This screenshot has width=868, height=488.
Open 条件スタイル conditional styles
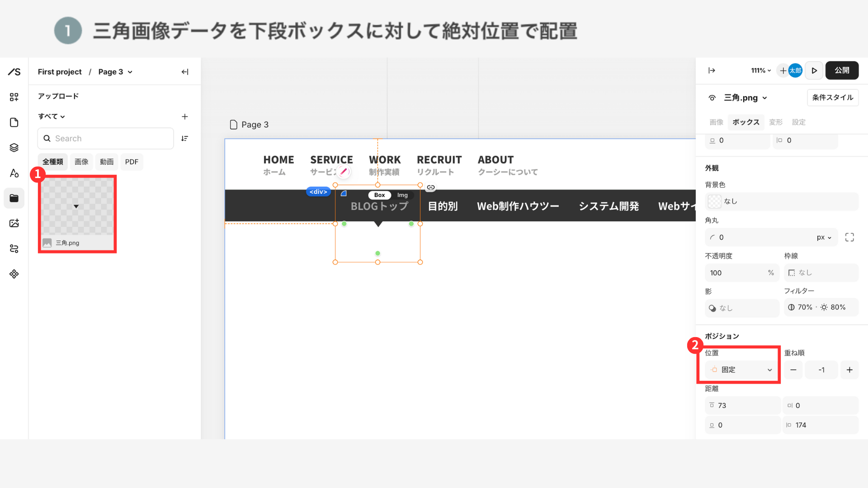tap(832, 98)
